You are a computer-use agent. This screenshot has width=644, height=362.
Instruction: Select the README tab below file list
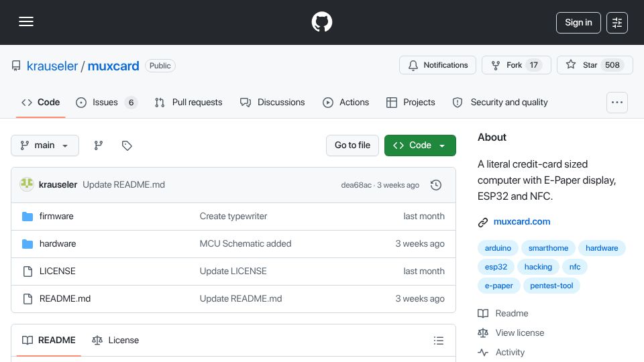[49, 341]
